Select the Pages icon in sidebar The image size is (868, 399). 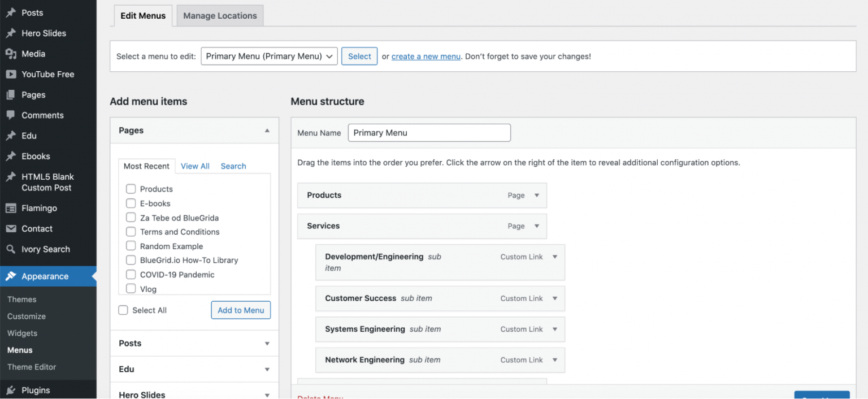(x=10, y=94)
